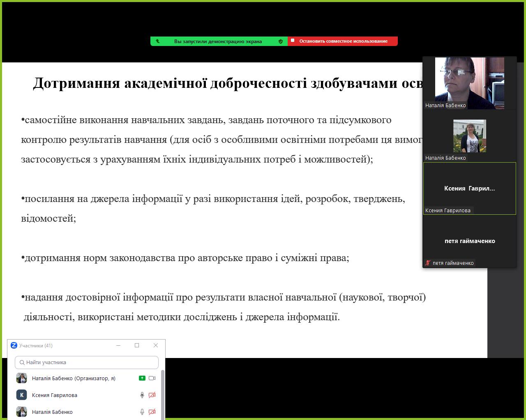Toggle camera icon for Наталія Бабенко (Организатор)

[152, 378]
